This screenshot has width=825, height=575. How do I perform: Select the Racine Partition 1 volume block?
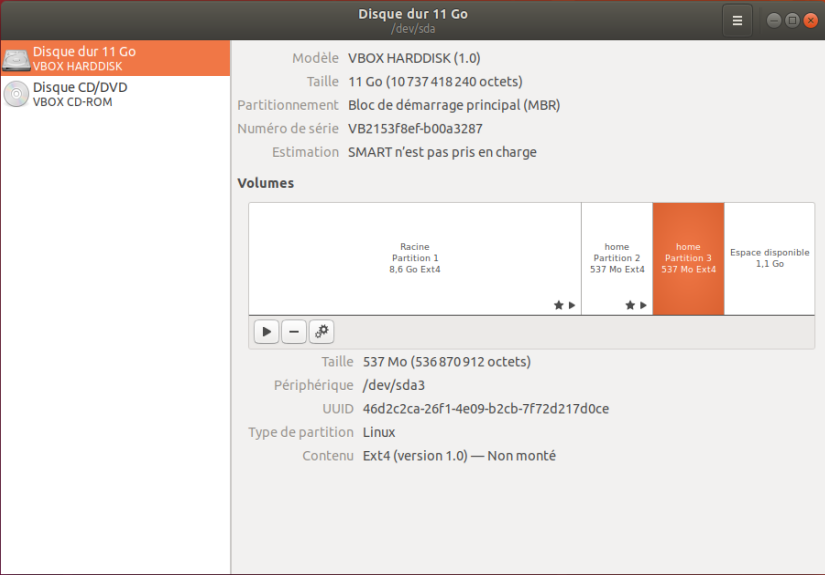414,258
